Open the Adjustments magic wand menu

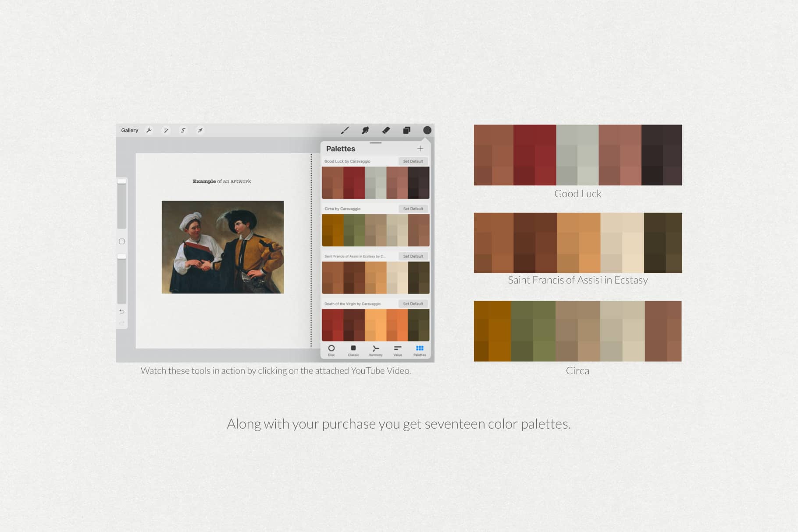pos(166,130)
